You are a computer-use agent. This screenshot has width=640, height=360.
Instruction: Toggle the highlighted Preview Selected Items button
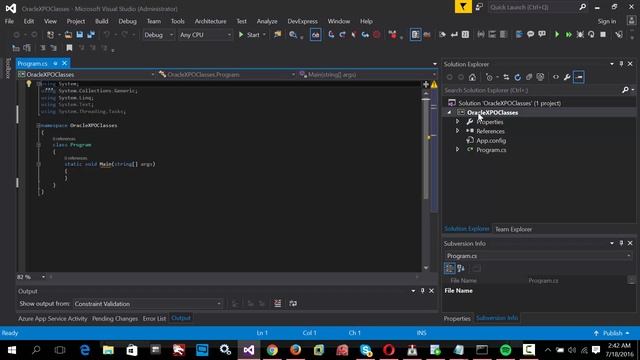click(x=578, y=77)
